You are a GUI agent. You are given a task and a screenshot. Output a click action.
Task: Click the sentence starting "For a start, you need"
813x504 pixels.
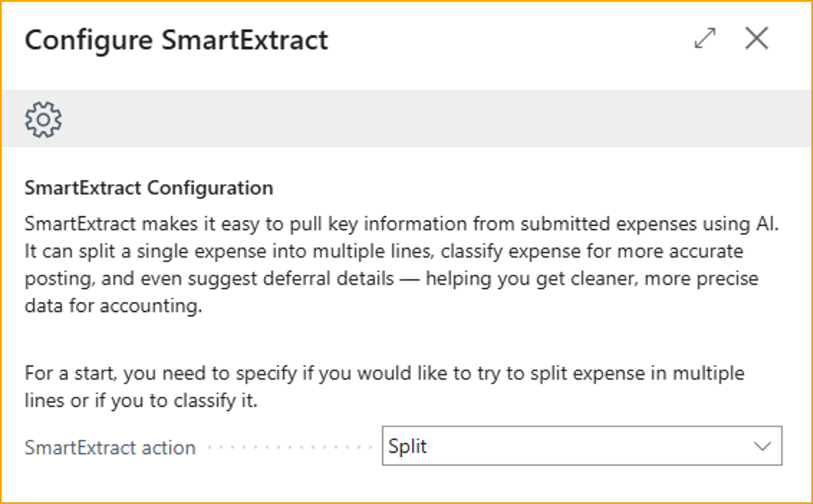(x=384, y=374)
